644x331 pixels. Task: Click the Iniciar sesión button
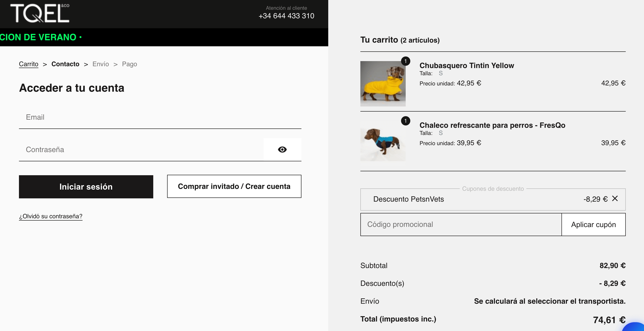point(86,187)
